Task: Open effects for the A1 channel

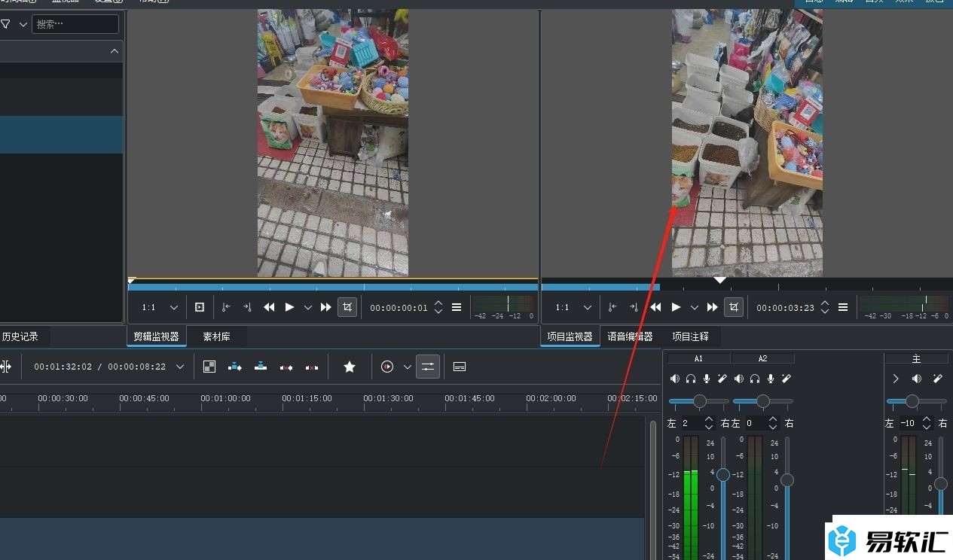Action: 722,379
